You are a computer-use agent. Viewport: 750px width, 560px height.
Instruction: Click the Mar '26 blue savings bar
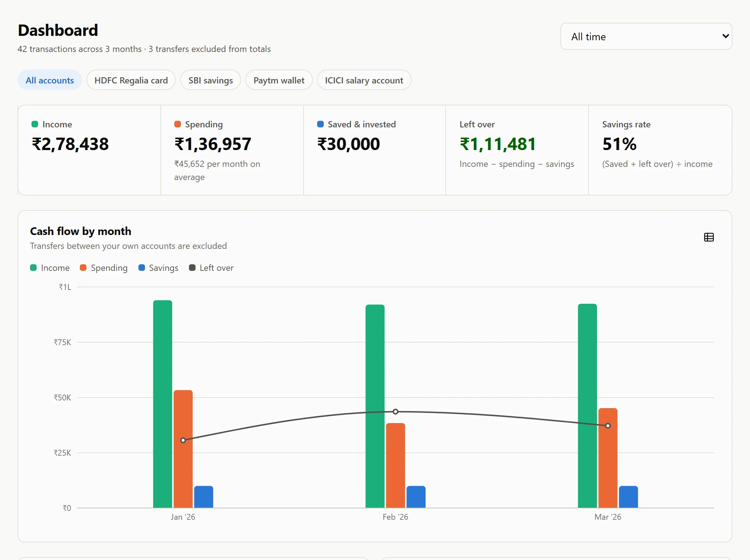click(x=628, y=497)
